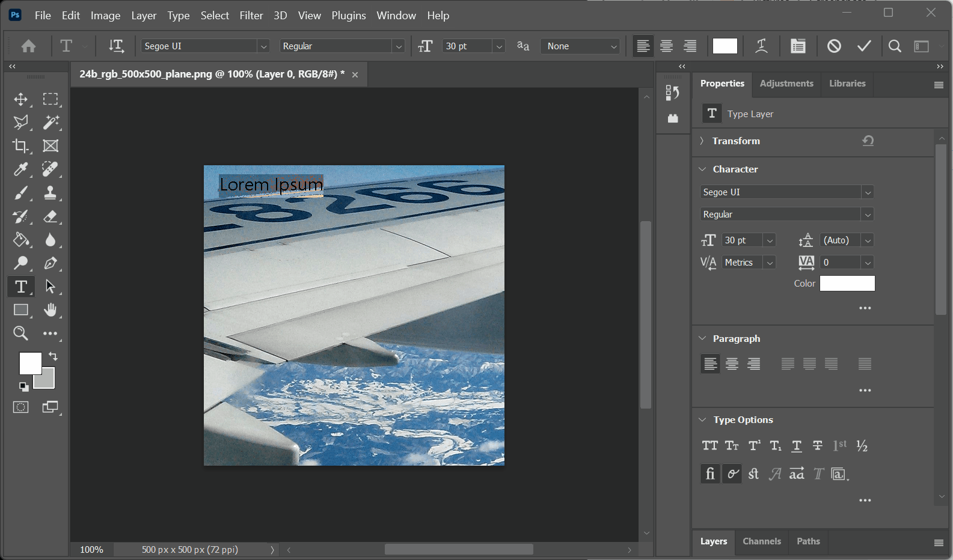Toggle All Caps in Type Options
The image size is (953, 560).
[710, 446]
